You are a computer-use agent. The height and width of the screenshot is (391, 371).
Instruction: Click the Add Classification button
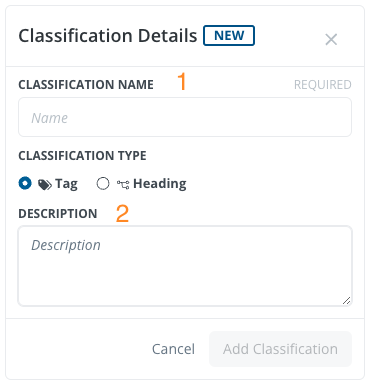tap(280, 349)
